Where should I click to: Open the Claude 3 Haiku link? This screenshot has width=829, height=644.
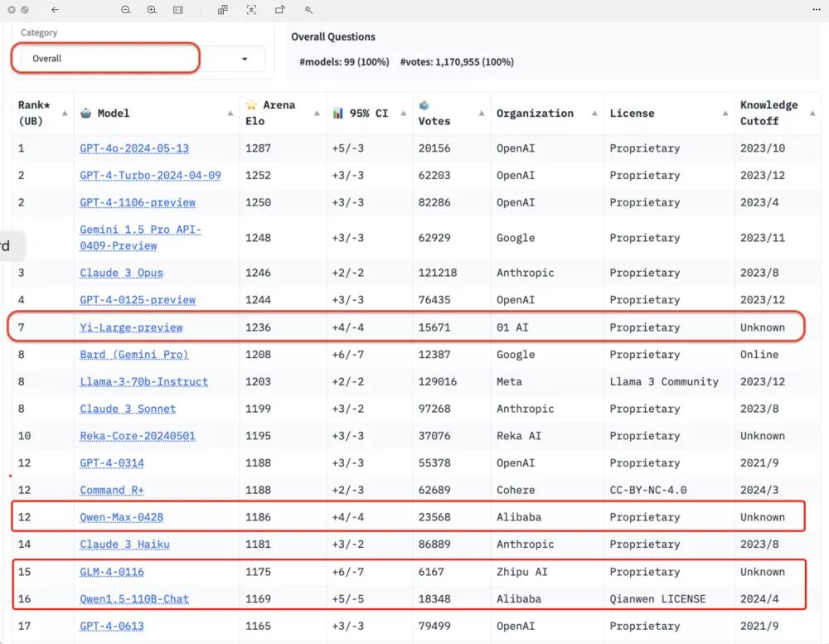click(125, 544)
